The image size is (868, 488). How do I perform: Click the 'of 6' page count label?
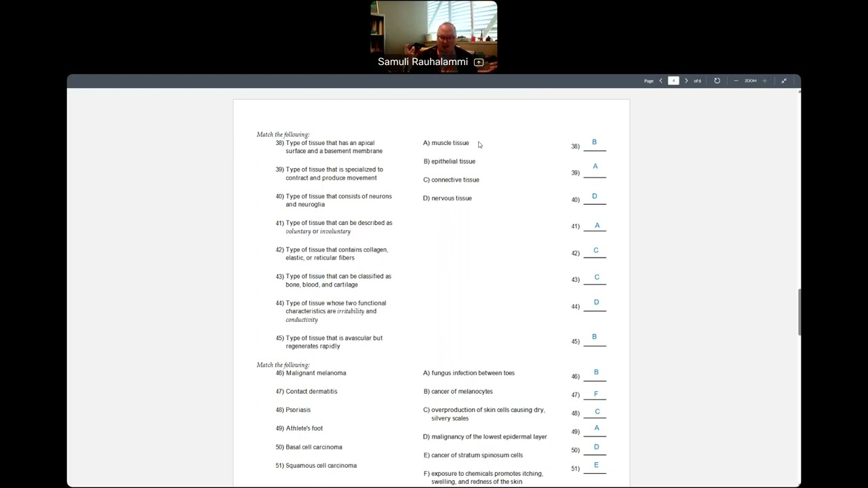697,81
